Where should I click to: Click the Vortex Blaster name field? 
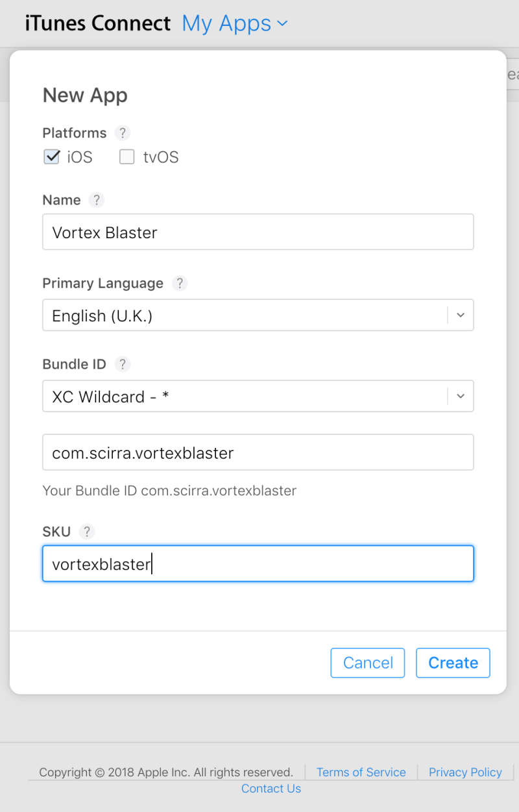[x=258, y=232]
